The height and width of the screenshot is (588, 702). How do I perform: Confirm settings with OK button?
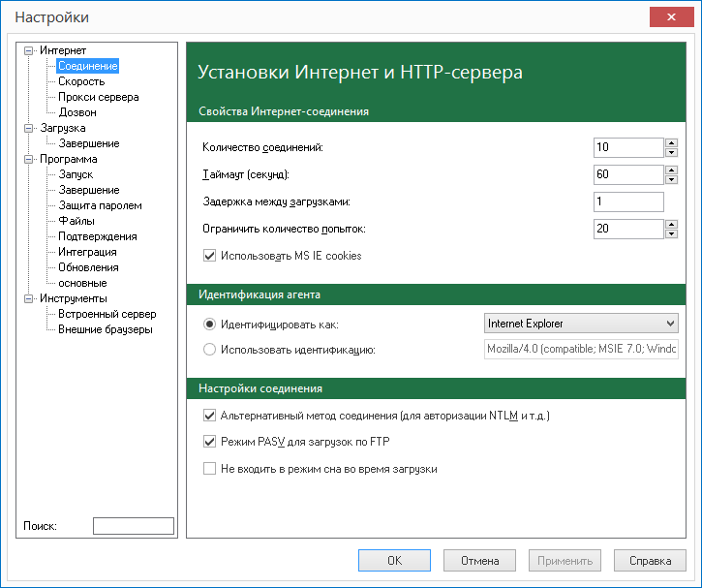coord(394,561)
